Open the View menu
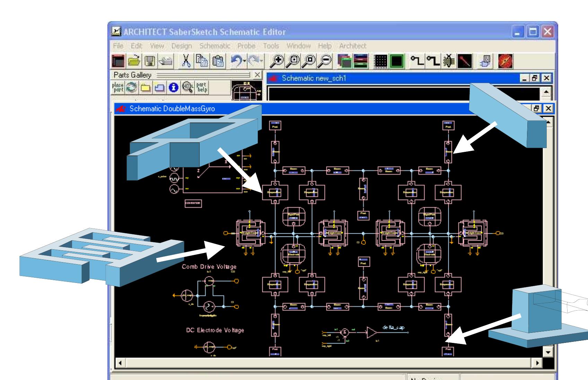Viewport: 588px width, 380px height. [x=157, y=46]
